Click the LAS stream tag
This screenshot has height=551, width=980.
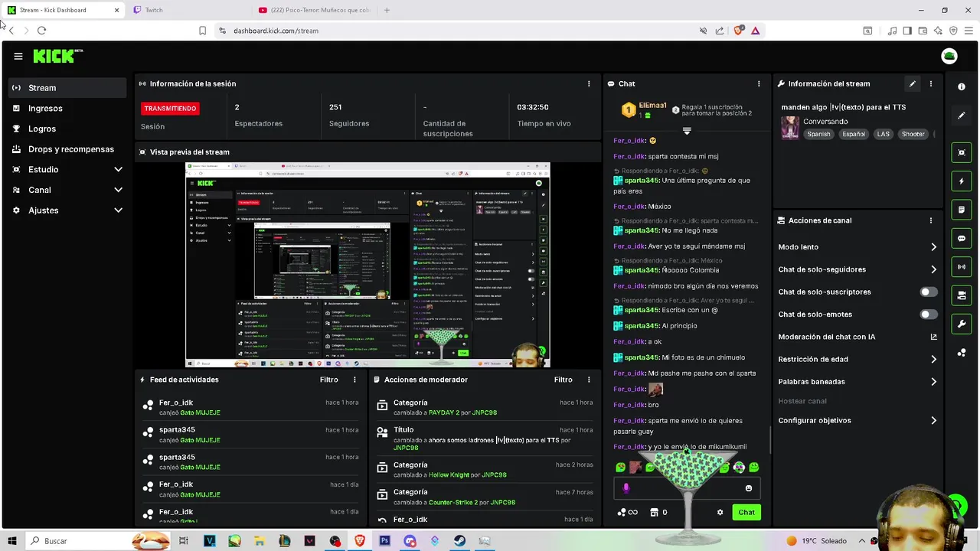(x=884, y=134)
